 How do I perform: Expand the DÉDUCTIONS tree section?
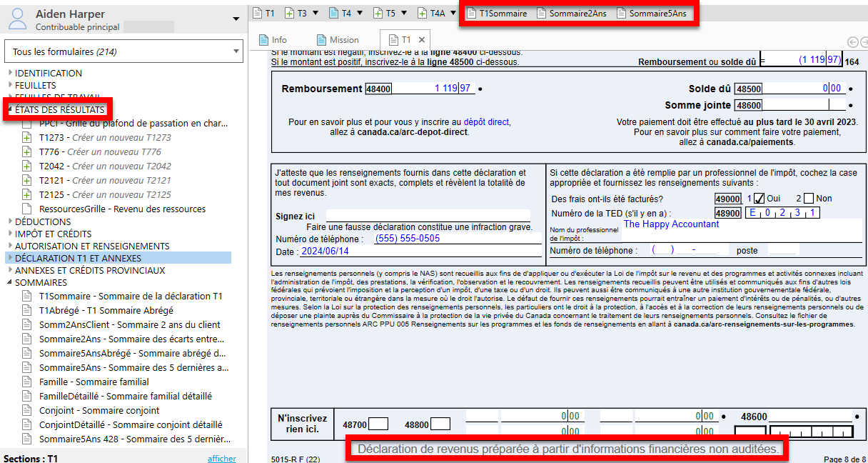point(10,222)
